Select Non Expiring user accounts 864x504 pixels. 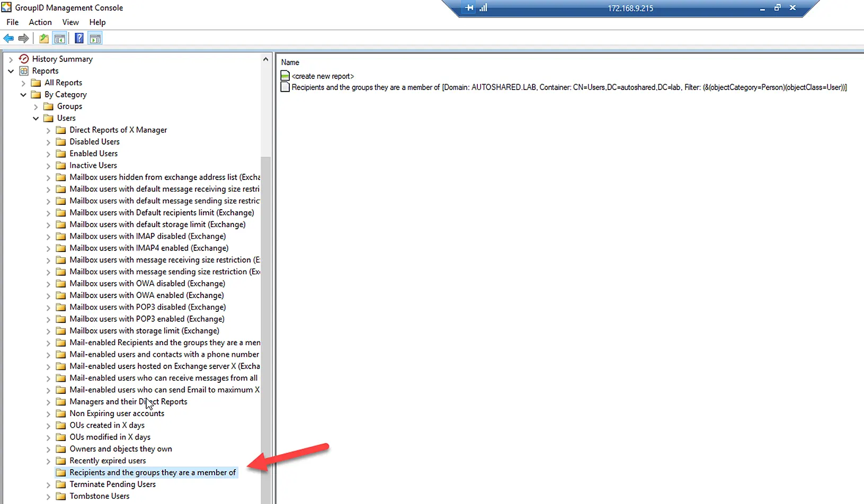(117, 413)
